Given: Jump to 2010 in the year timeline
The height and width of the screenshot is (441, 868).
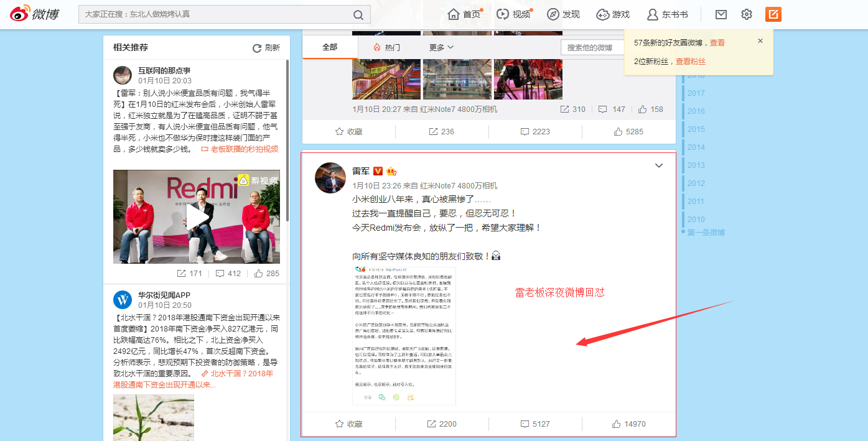Looking at the screenshot, I should 696,220.
